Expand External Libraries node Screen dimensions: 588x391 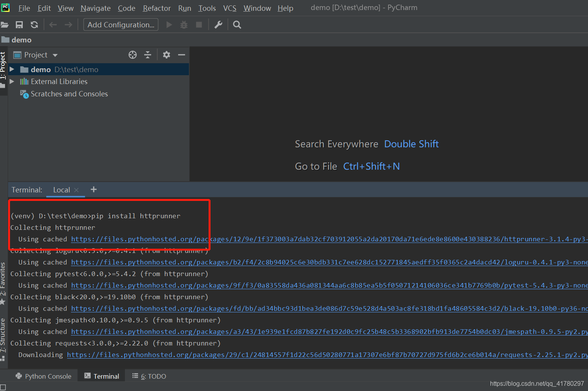[12, 81]
